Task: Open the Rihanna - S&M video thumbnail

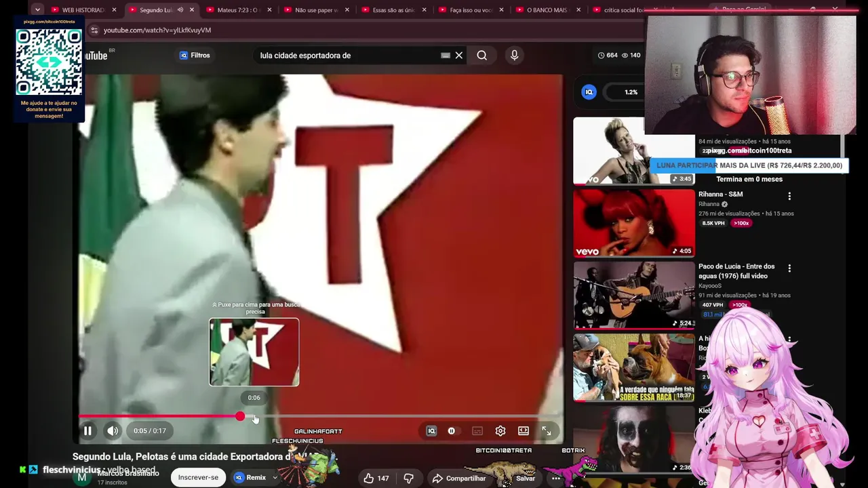Action: (634, 223)
